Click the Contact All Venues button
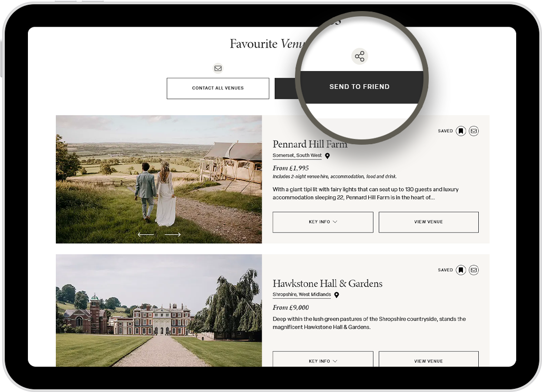Viewport: 542px width, 392px height. (x=218, y=88)
